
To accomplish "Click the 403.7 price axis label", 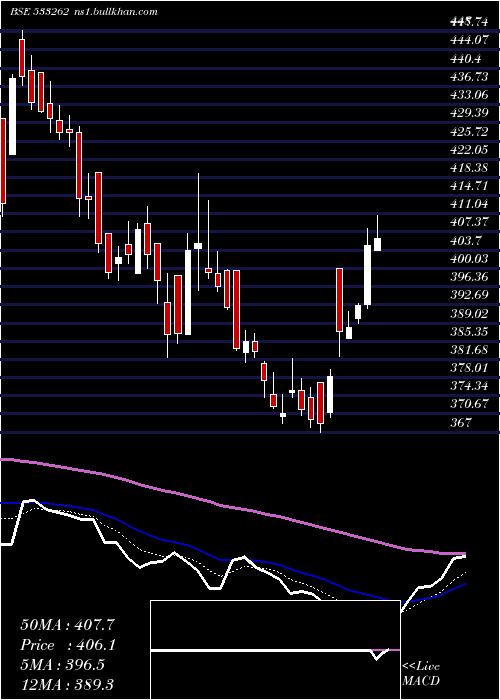I will (x=466, y=241).
